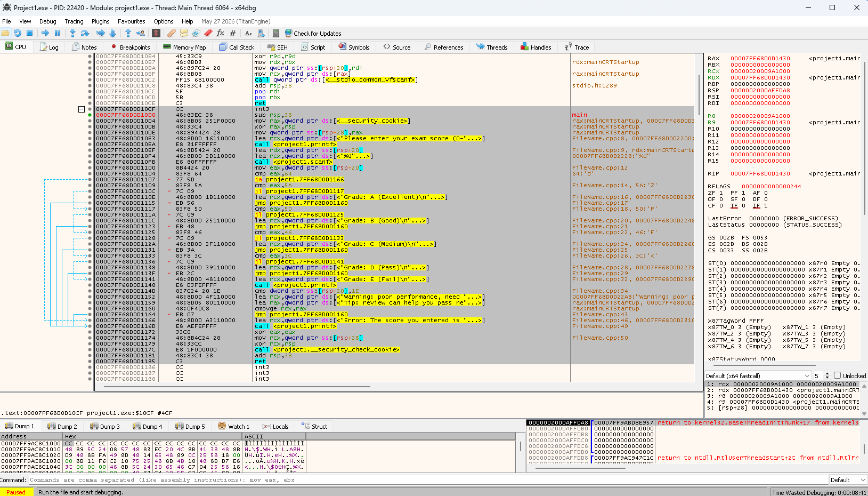Viewport: 868px width, 496px height.
Task: Click Check for Updates globe button
Action: [313, 33]
